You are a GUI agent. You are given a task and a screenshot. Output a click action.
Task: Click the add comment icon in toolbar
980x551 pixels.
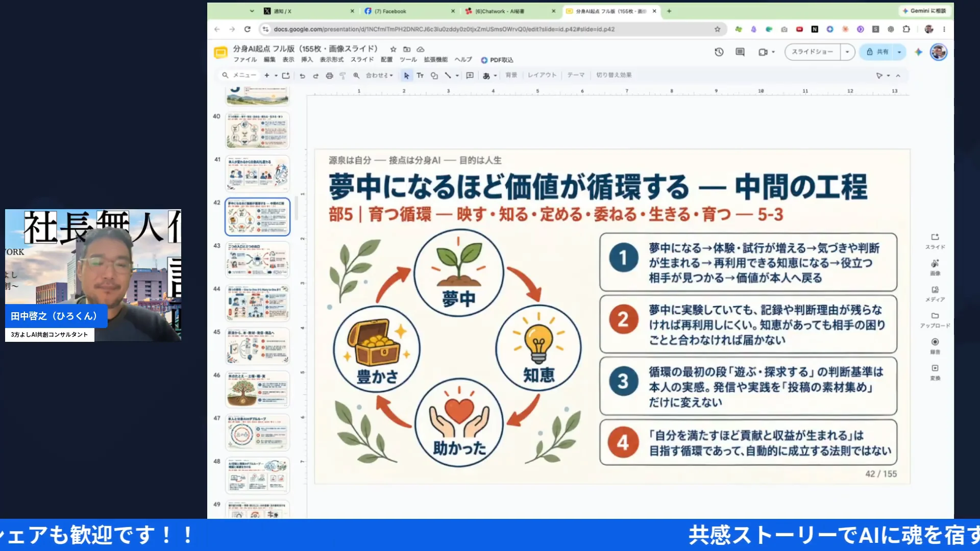(x=470, y=76)
